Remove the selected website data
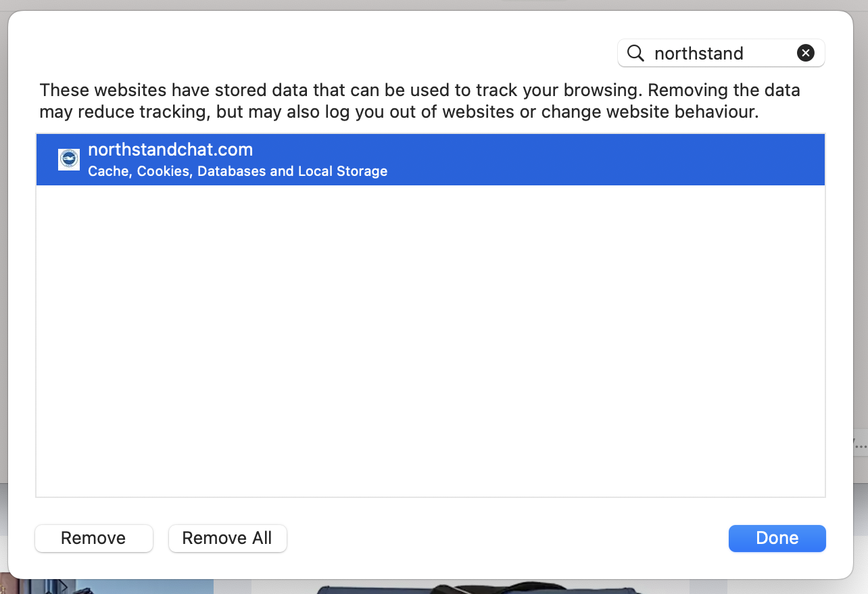 (x=94, y=538)
